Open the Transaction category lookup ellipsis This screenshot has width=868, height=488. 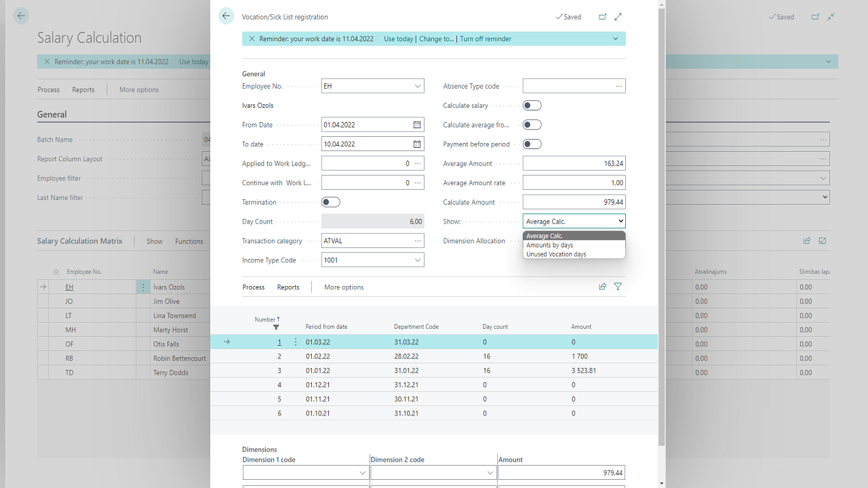tap(416, 241)
